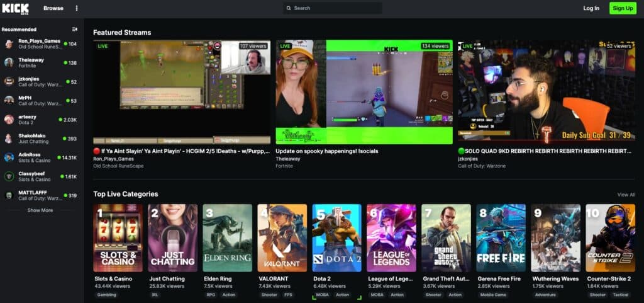Image resolution: width=644 pixels, height=303 pixels.
Task: Click Fortnite category under Theleaway featured stream
Action: (284, 166)
